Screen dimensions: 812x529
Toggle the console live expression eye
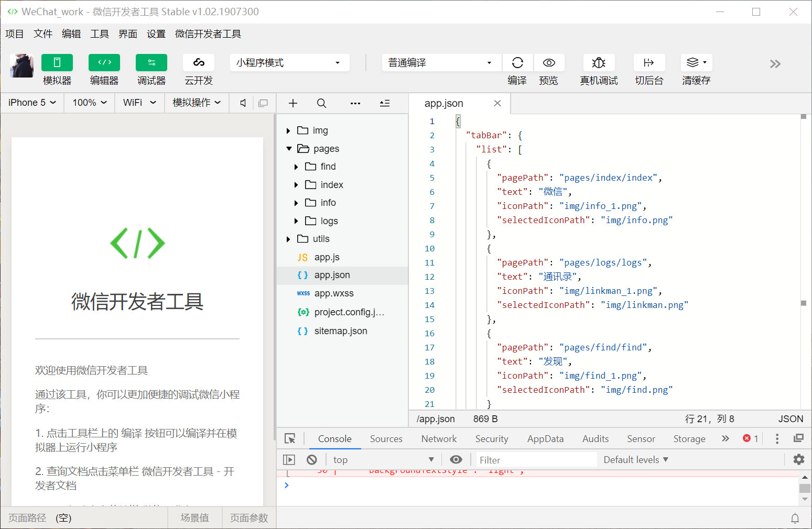click(x=456, y=459)
